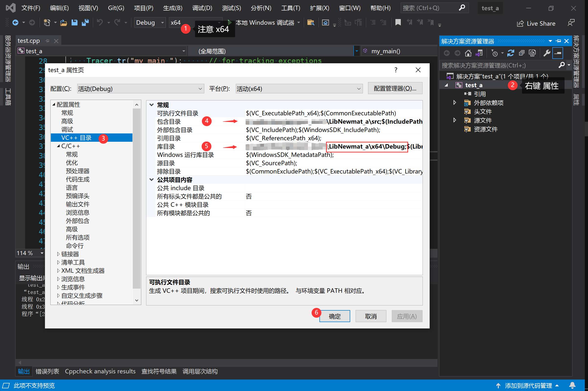
Task: Click the 确定 button
Action: pyautogui.click(x=335, y=316)
